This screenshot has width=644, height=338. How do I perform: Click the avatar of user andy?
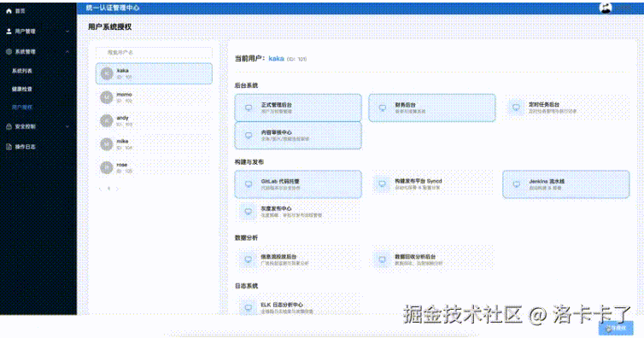[107, 120]
